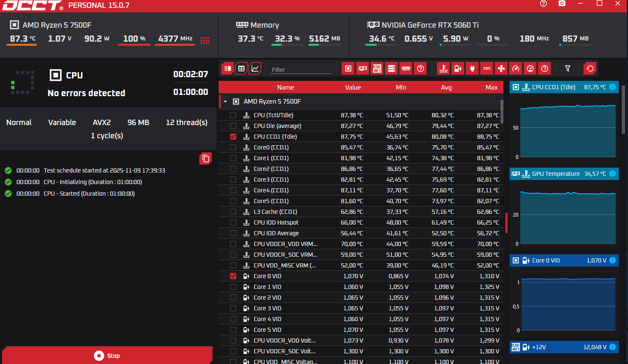Enable the Core 1 VID checkbox
Viewport: 628px width, 364px height.
tap(233, 287)
